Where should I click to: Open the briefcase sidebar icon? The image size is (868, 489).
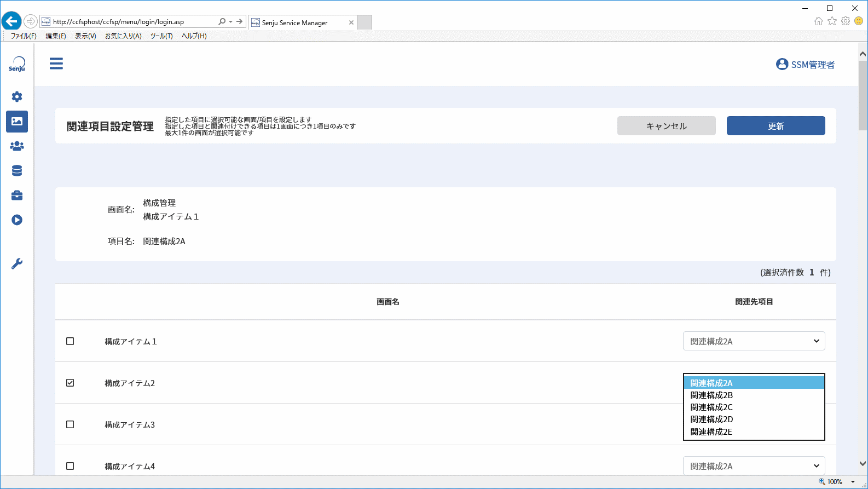coord(17,195)
